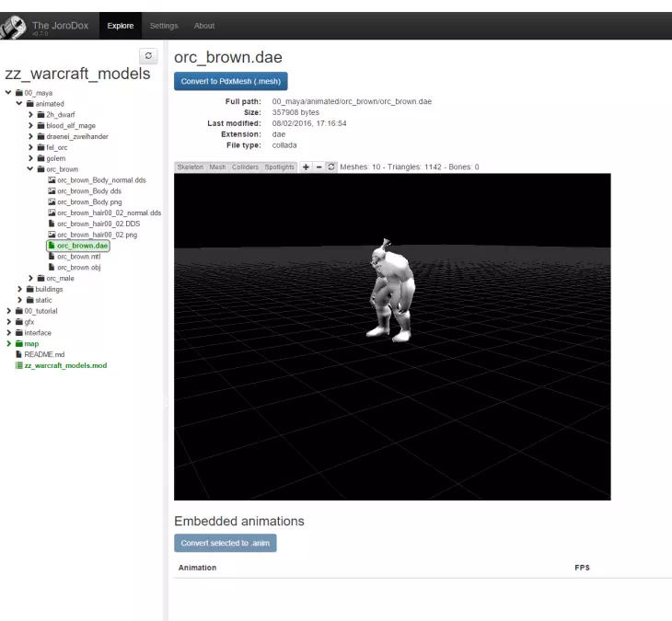Image resolution: width=672 pixels, height=621 pixels.
Task: Click the image icon beside orc_brown_Body.png
Action: [x=52, y=201]
